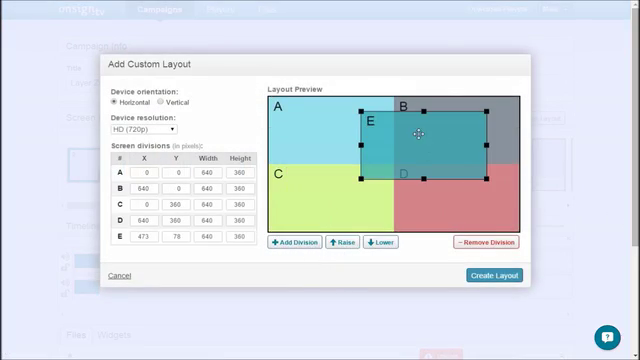Open the Device resolution HD (720p) dropdown
This screenshot has height=360, width=640.
(144, 129)
